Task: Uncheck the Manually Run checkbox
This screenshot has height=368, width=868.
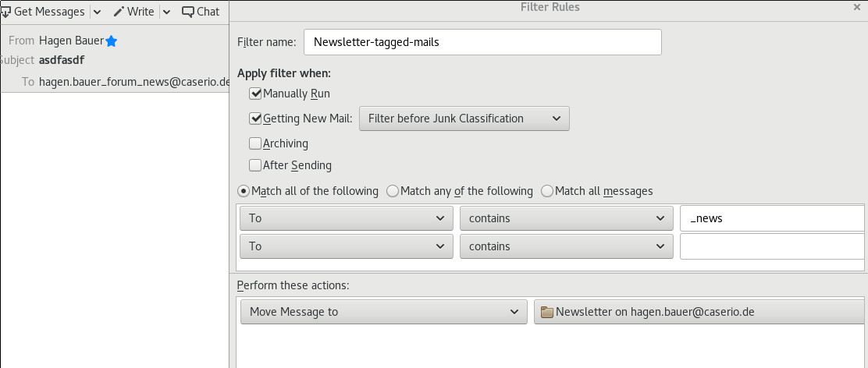Action: point(255,94)
